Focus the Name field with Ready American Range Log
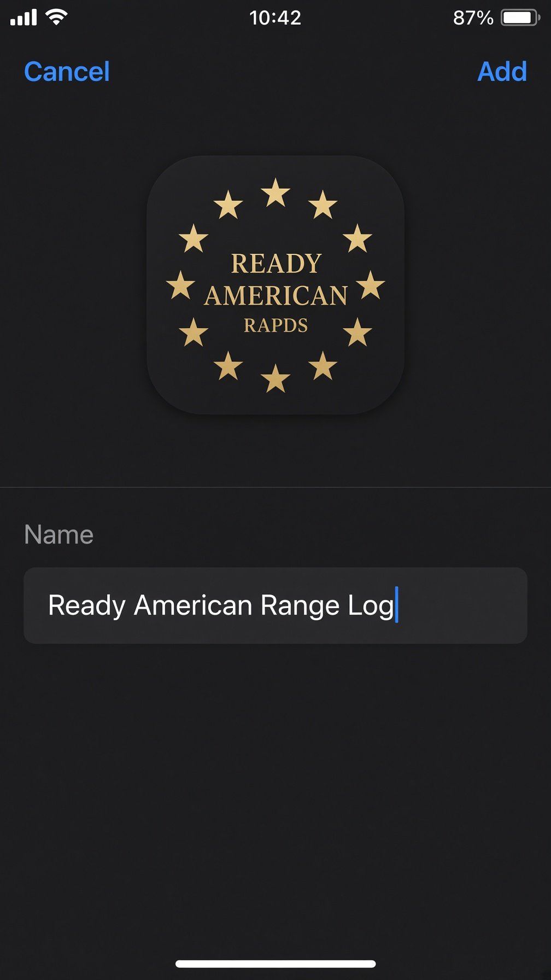 pyautogui.click(x=275, y=605)
